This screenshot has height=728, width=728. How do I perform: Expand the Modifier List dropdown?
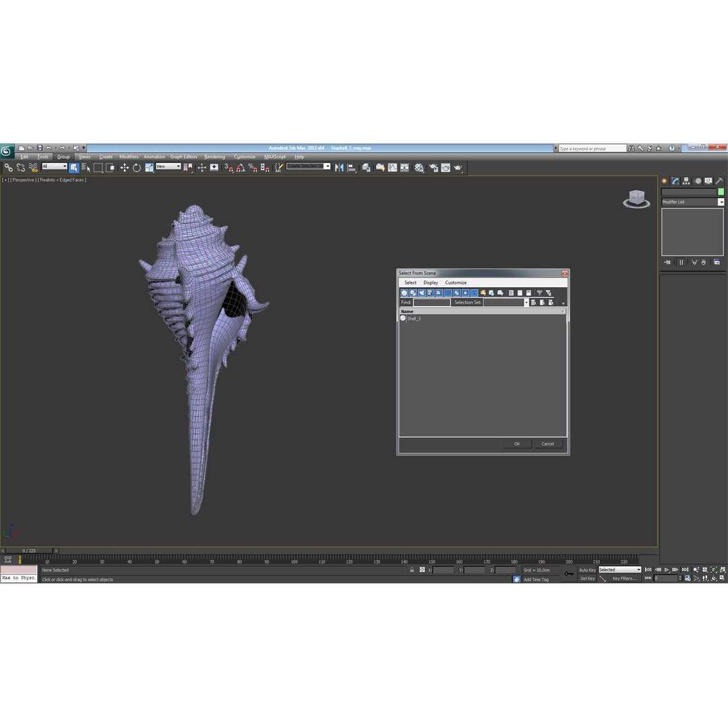pos(692,202)
